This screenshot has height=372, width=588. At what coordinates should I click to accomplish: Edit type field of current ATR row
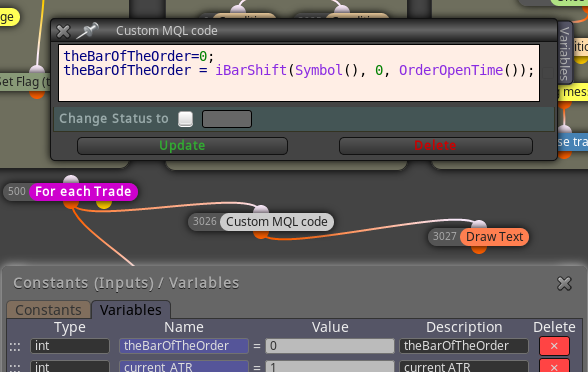click(x=70, y=366)
